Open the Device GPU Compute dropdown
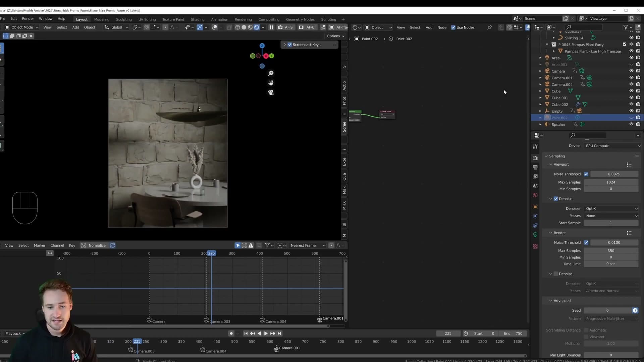 click(x=612, y=146)
